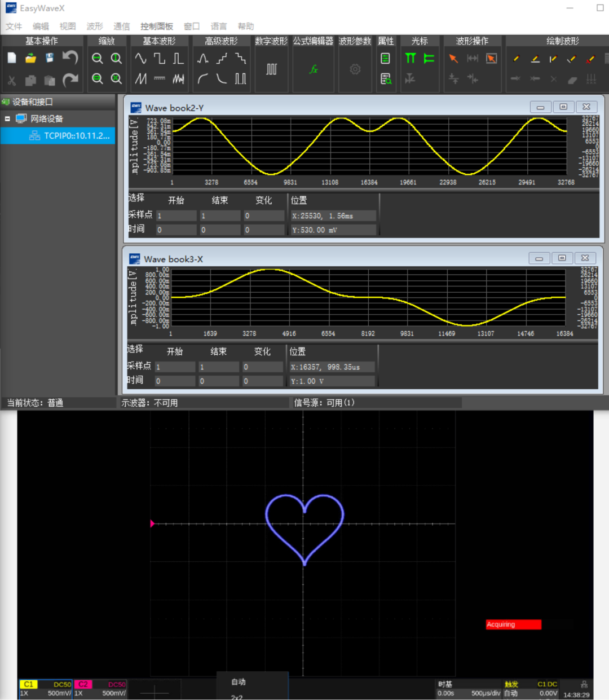Insert the noise waveform from basic waveforms
609x700 pixels.
[x=178, y=79]
